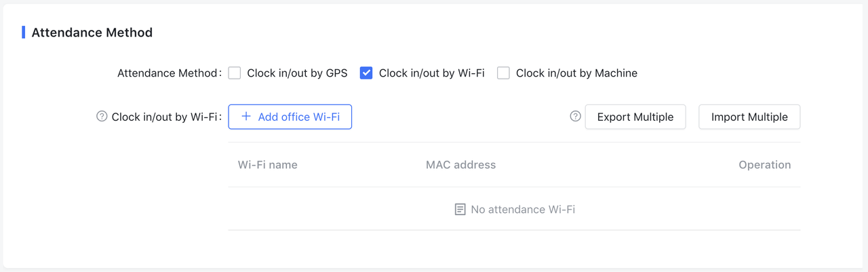The image size is (868, 272).
Task: Click the Add office Wi-Fi button text
Action: [298, 117]
